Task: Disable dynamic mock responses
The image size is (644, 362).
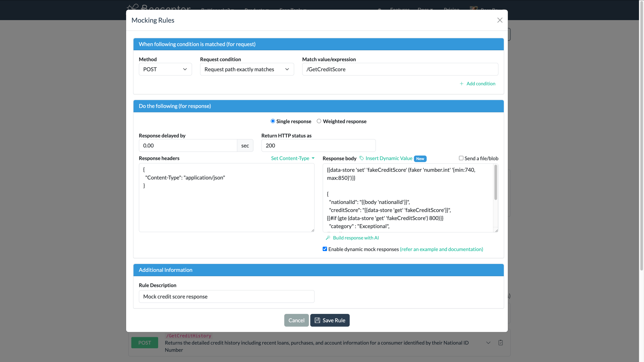Action: (x=325, y=249)
